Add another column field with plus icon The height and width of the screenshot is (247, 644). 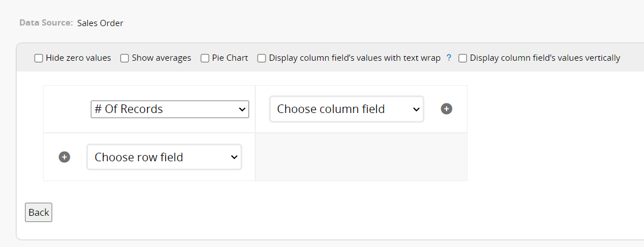pos(447,109)
